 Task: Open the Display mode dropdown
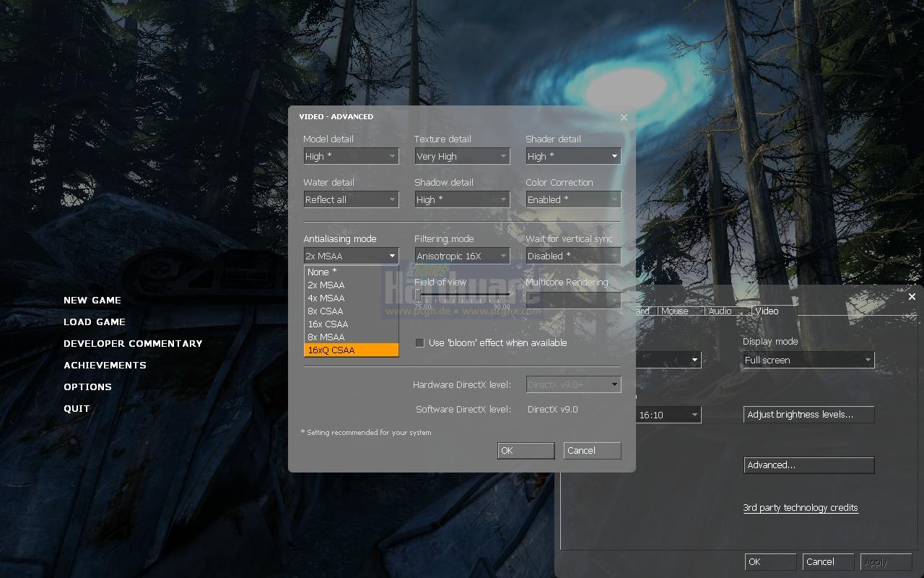[x=808, y=360]
